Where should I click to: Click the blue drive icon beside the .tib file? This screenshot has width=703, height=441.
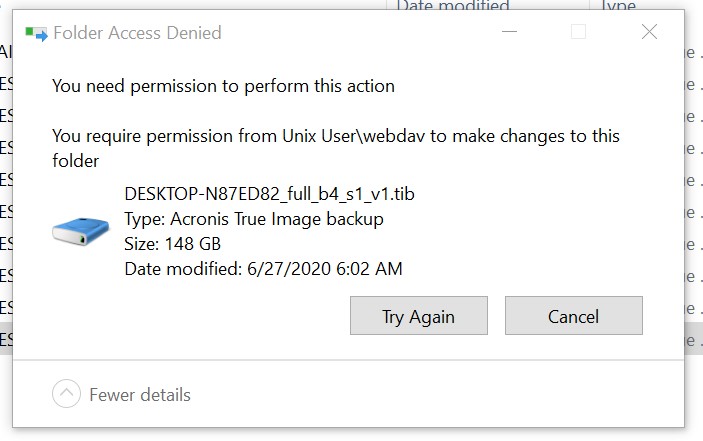pyautogui.click(x=81, y=231)
